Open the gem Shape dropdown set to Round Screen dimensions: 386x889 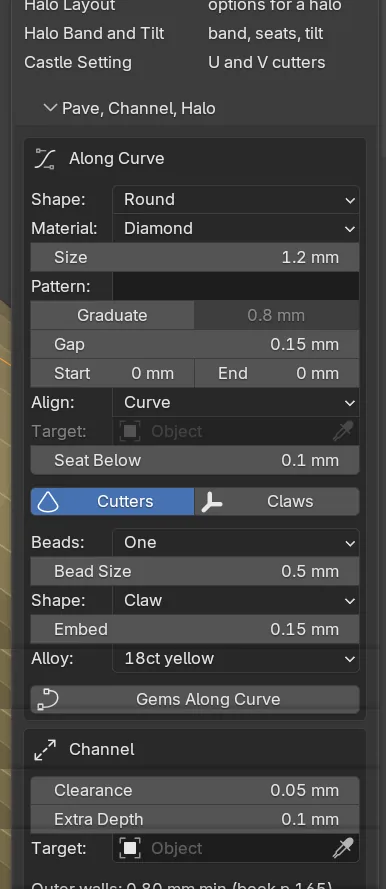click(236, 200)
